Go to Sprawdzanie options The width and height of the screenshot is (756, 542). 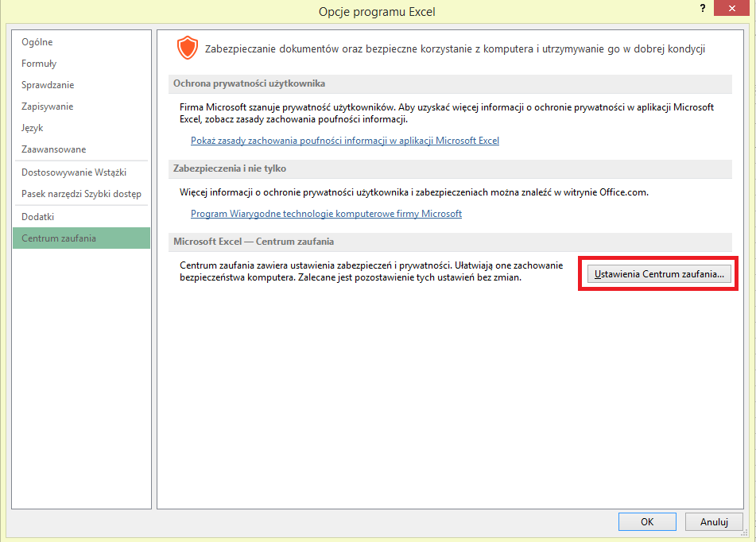(81, 85)
